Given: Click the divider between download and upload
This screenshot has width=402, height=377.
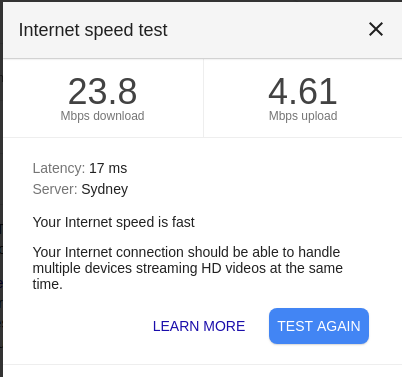Looking at the screenshot, I should [x=203, y=98].
